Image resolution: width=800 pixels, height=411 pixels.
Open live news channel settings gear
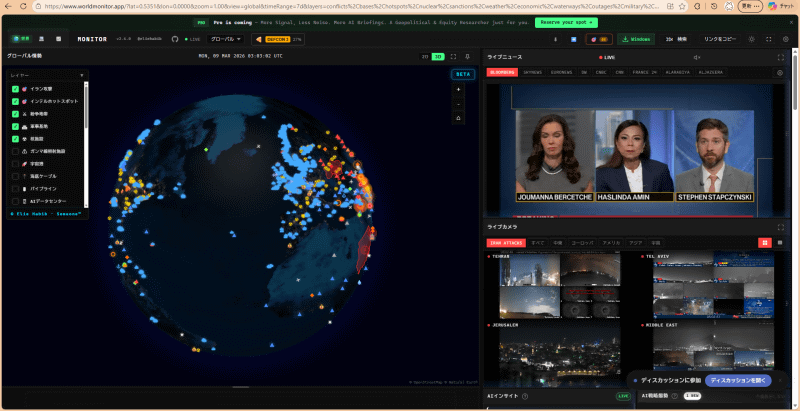coord(780,73)
